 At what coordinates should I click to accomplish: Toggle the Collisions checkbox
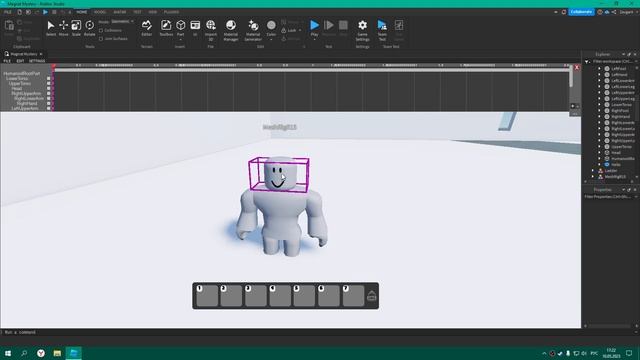tap(101, 31)
